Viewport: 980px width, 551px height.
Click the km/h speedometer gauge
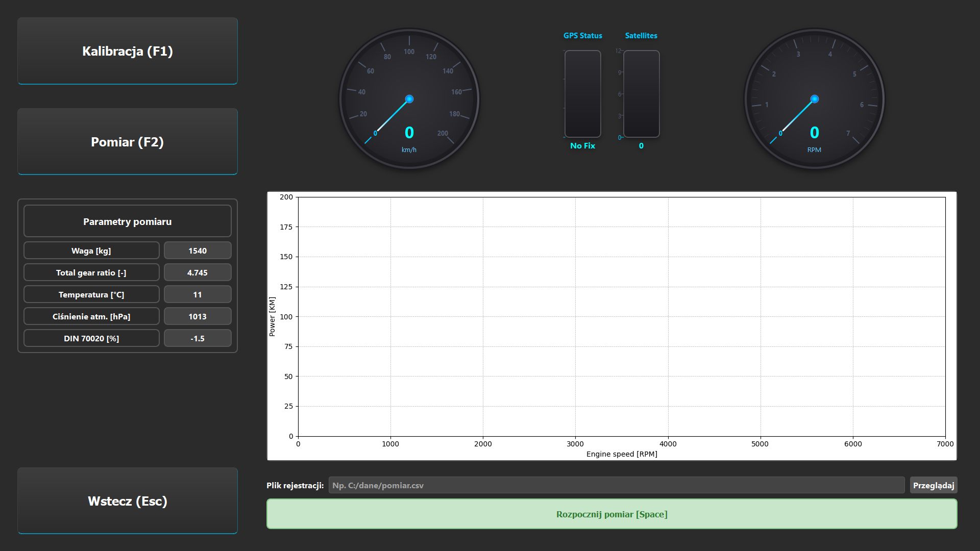pos(409,99)
